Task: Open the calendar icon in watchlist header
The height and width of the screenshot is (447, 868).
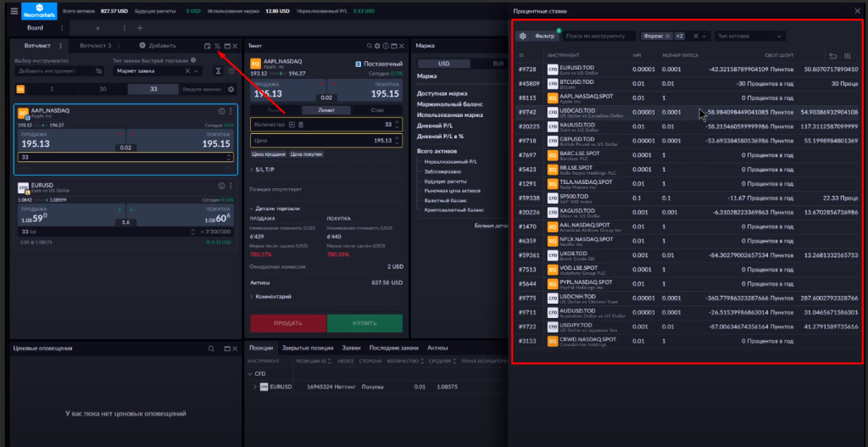Action: pos(207,46)
